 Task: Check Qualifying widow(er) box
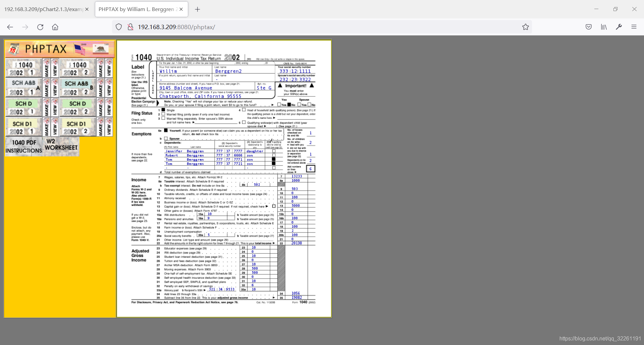click(x=244, y=123)
